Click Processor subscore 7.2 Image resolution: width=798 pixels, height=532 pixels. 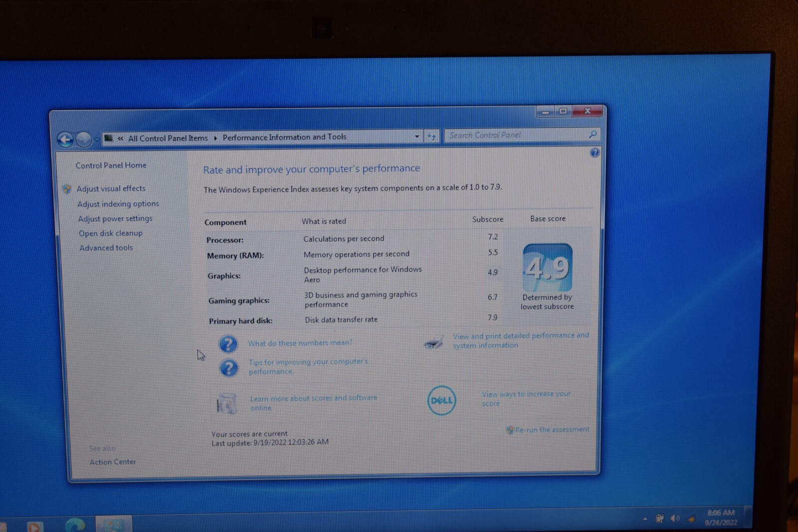pos(493,237)
